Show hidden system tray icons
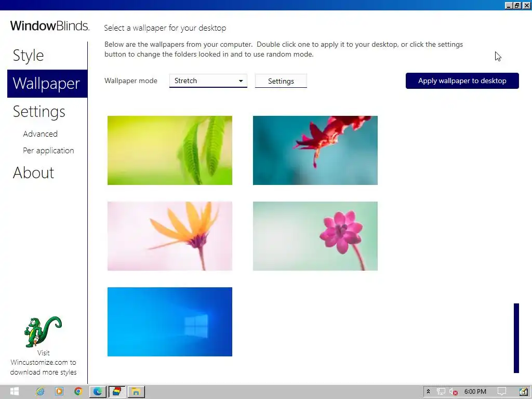 [428, 392]
